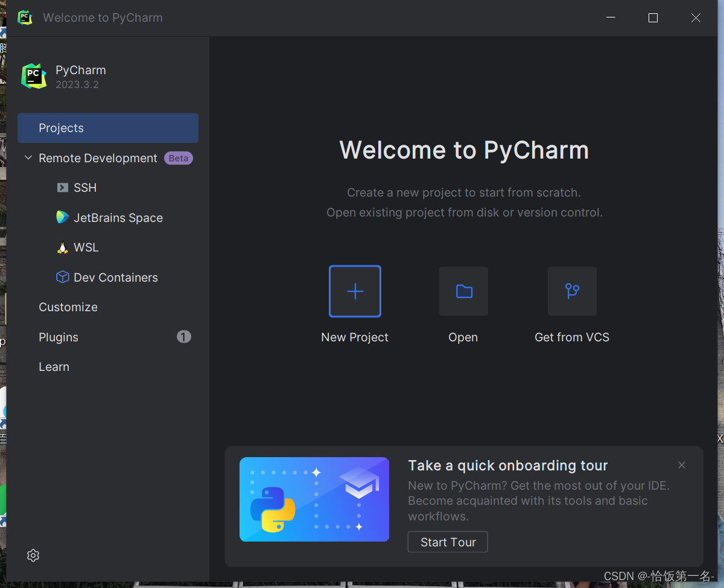Image resolution: width=724 pixels, height=588 pixels.
Task: Click the Dev Containers cube icon
Action: pos(62,277)
